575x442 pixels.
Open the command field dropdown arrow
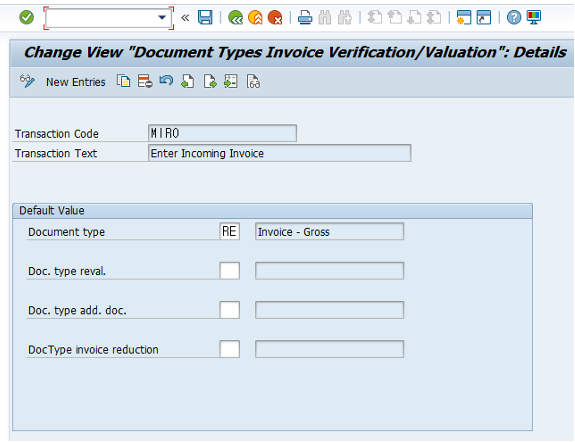(x=162, y=17)
